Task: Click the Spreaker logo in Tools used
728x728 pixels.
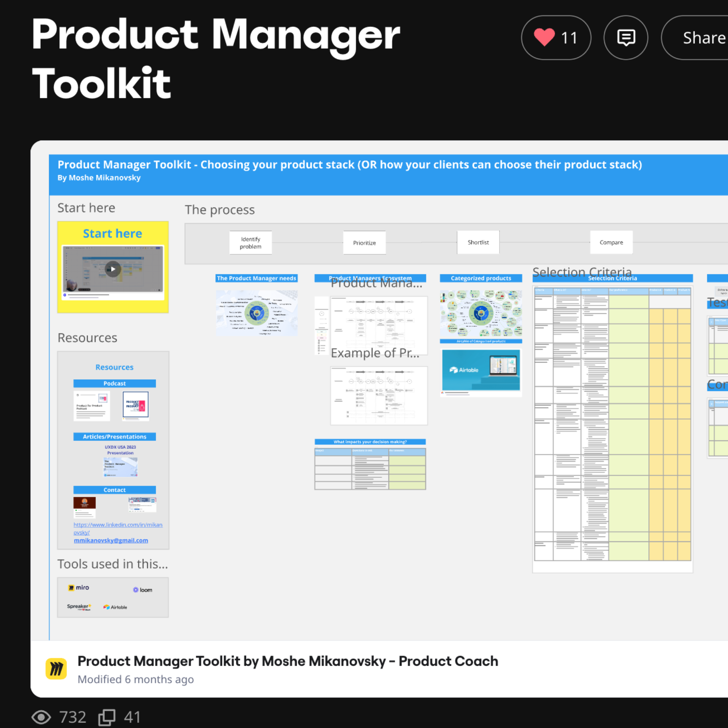Action: (79, 607)
